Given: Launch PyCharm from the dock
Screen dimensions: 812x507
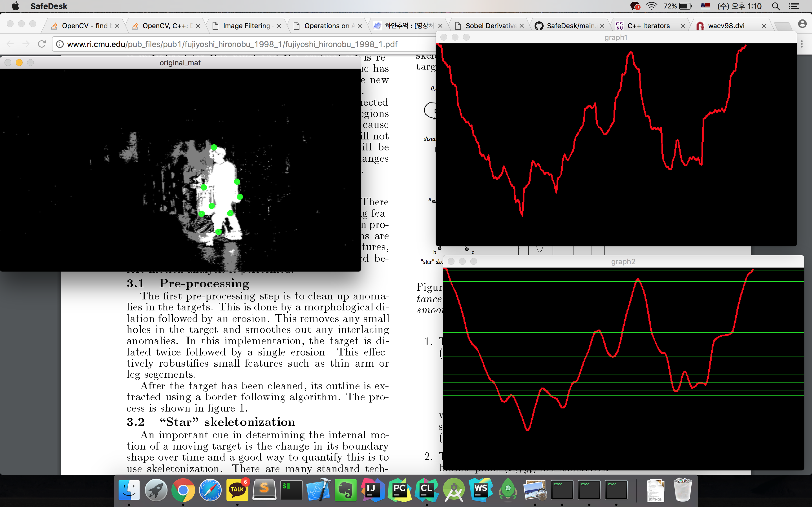Looking at the screenshot, I should 399,490.
